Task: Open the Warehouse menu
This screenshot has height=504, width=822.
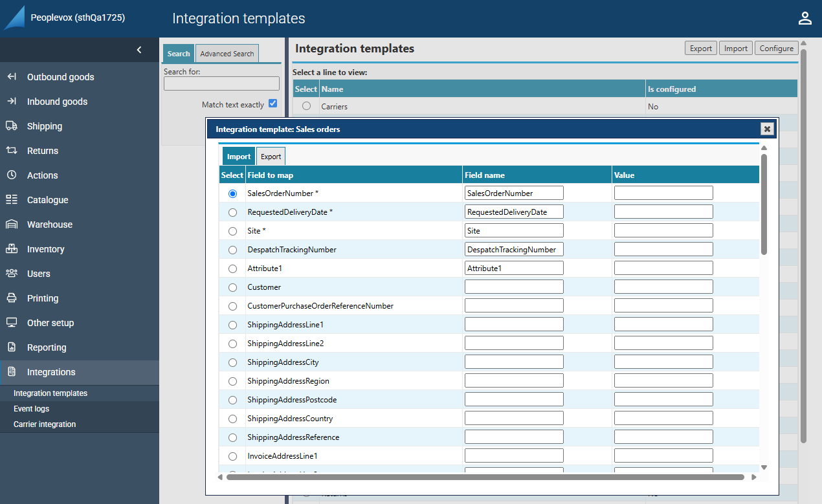Action: coord(80,225)
